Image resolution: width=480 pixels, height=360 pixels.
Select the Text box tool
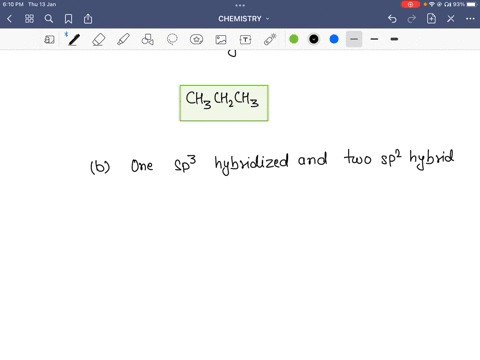246,40
